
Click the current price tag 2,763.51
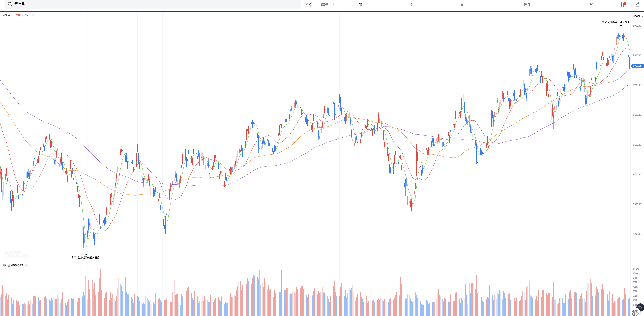[637, 66]
